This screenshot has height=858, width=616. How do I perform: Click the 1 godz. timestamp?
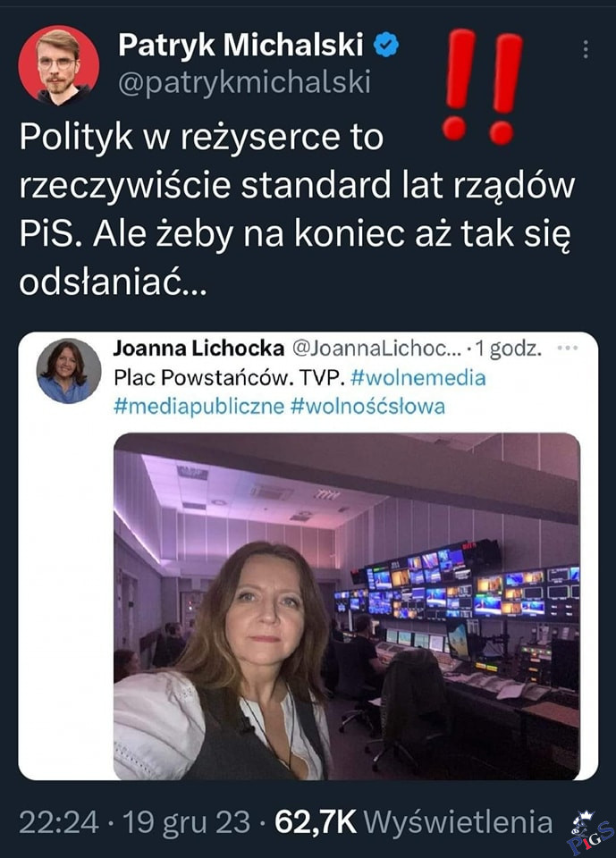pos(509,348)
